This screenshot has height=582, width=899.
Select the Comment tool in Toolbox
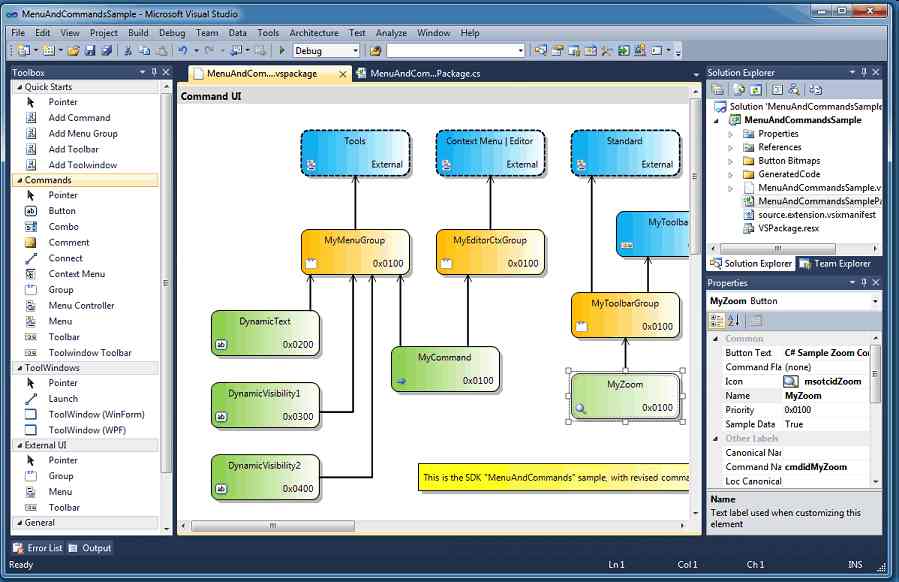[69, 243]
